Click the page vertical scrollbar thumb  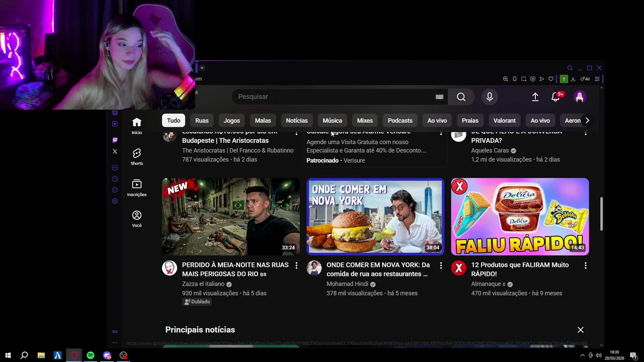coord(602,214)
